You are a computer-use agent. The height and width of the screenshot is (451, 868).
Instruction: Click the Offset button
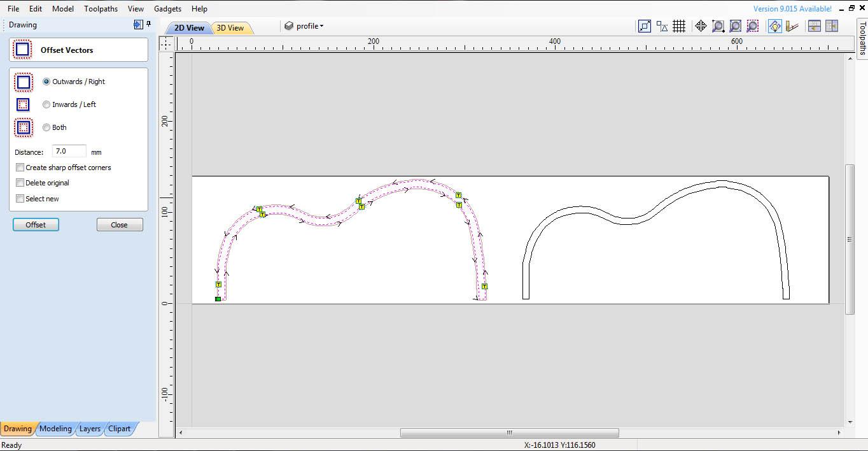click(x=36, y=225)
